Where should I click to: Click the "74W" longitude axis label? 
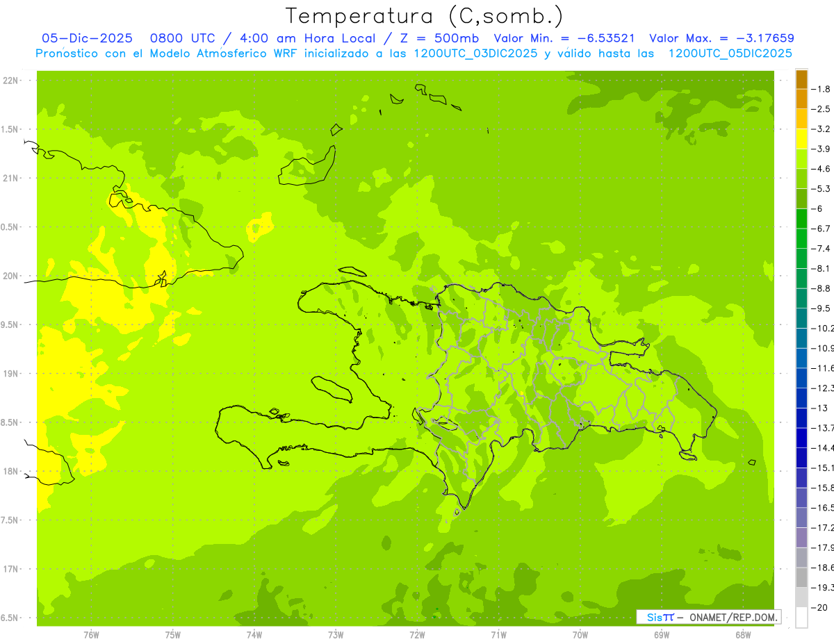pyautogui.click(x=254, y=634)
